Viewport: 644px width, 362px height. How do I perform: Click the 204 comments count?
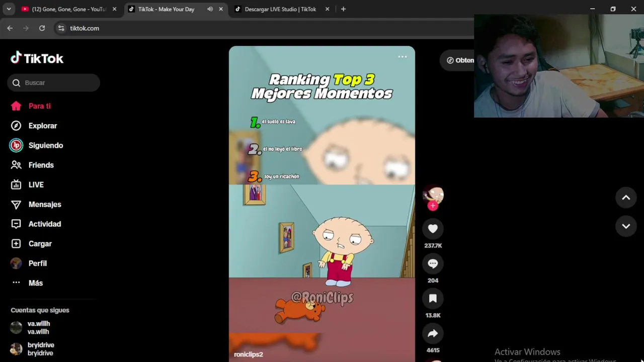coord(433,281)
